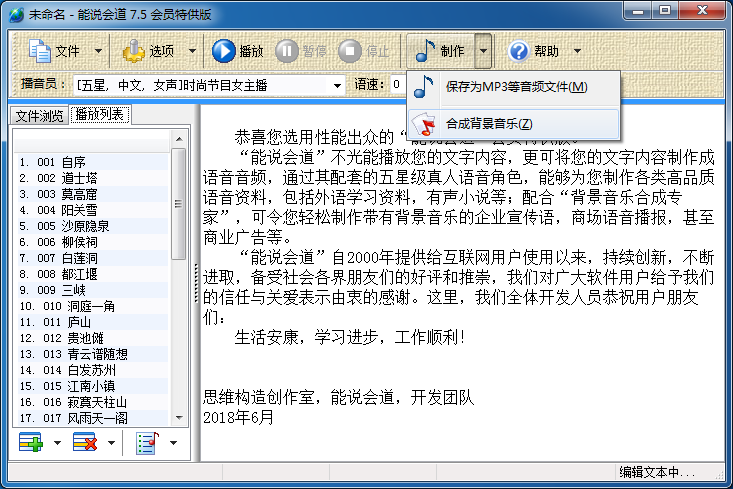Expand the add-to-playlist dropdown arrow
This screenshot has width=733, height=489.
coord(57,442)
